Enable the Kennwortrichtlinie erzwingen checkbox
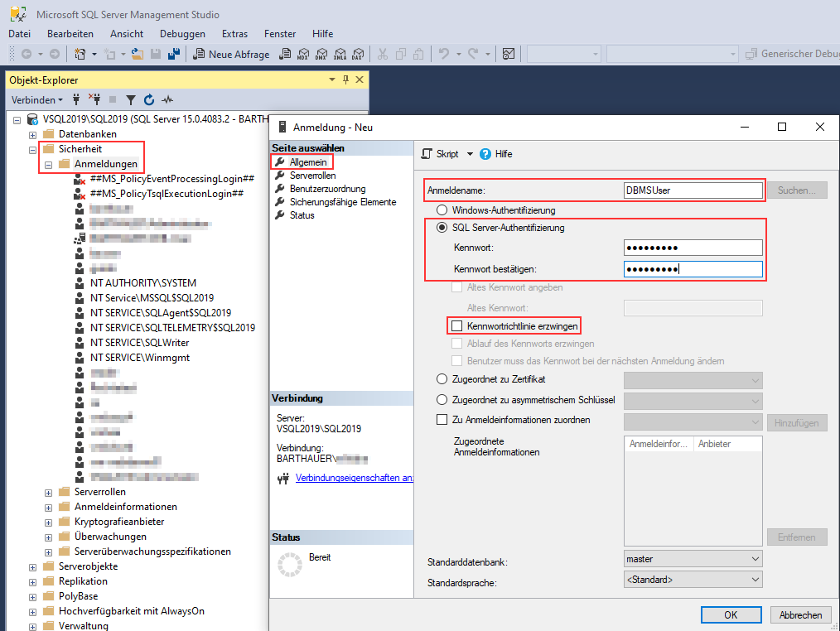840x631 pixels. tap(456, 325)
